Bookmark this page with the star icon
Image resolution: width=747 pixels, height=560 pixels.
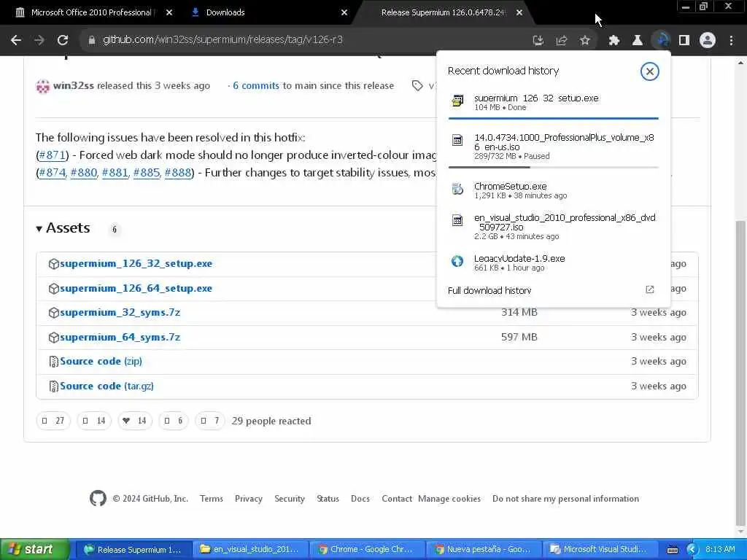pyautogui.click(x=585, y=41)
